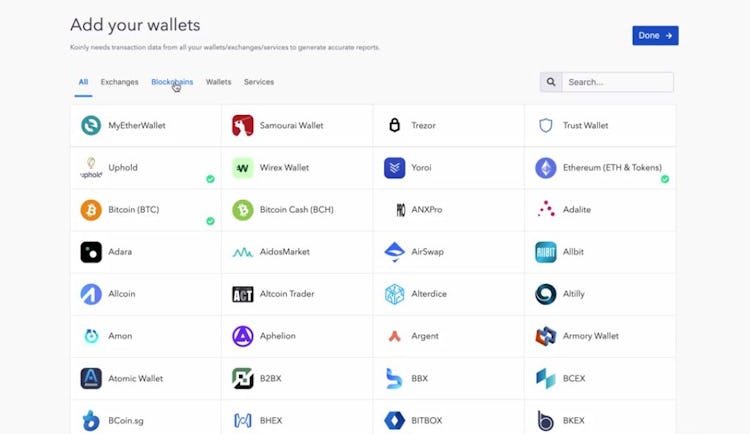Select the Allbit teal icon
Viewport: 750px width, 434px height.
pos(546,252)
